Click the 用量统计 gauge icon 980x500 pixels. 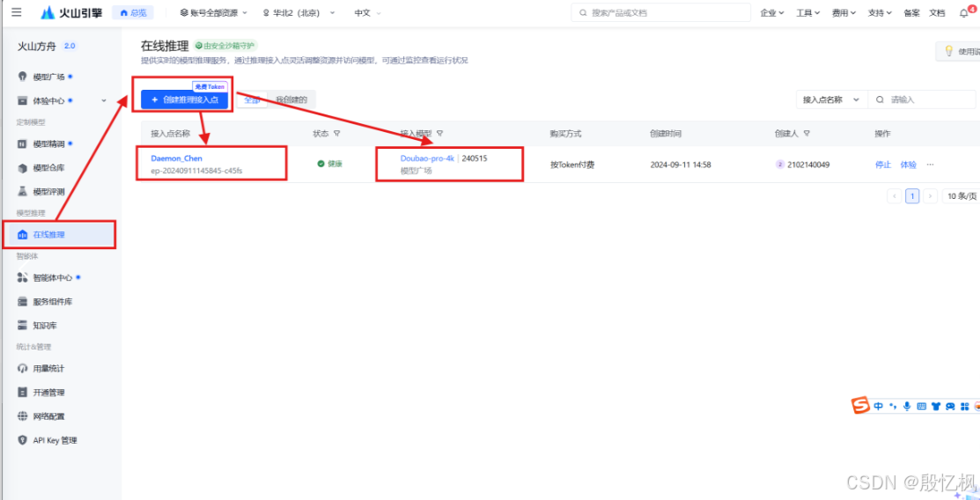[23, 368]
